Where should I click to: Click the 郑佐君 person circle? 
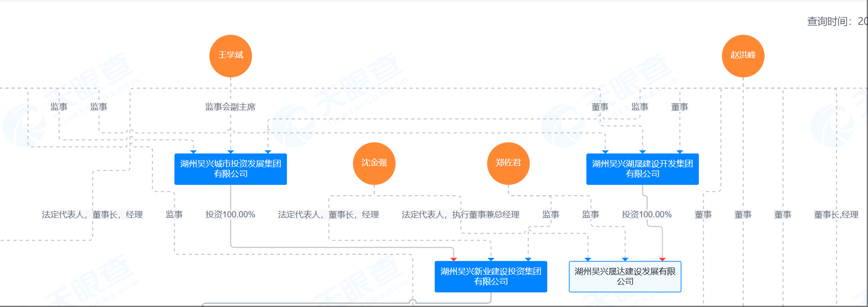click(508, 164)
